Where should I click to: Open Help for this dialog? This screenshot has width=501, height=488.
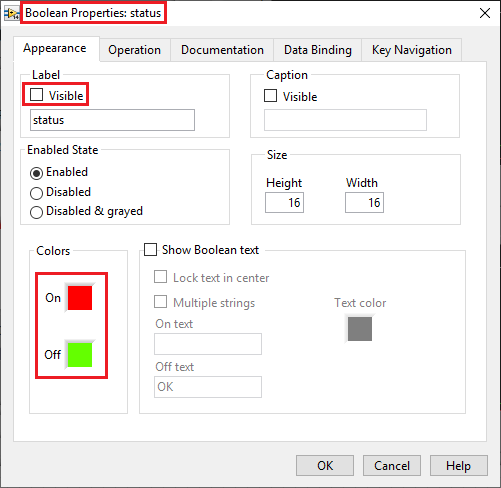[x=459, y=466]
